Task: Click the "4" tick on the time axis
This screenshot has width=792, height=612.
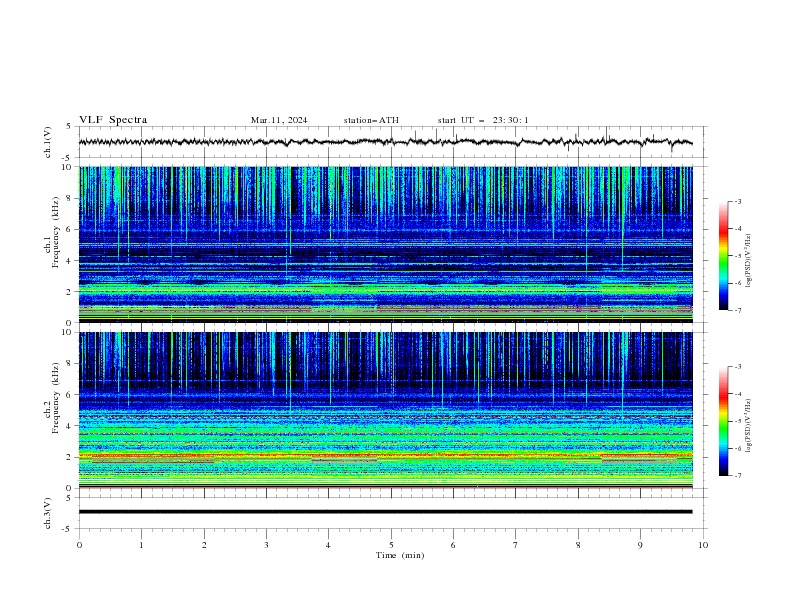Action: (x=329, y=545)
